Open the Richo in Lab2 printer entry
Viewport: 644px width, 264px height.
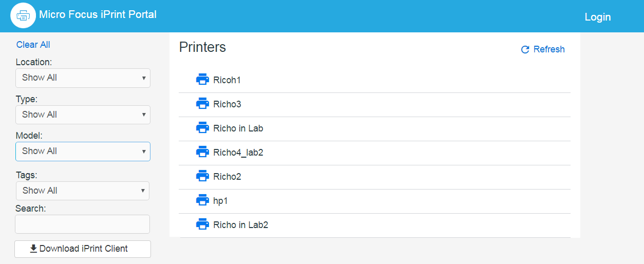point(240,225)
